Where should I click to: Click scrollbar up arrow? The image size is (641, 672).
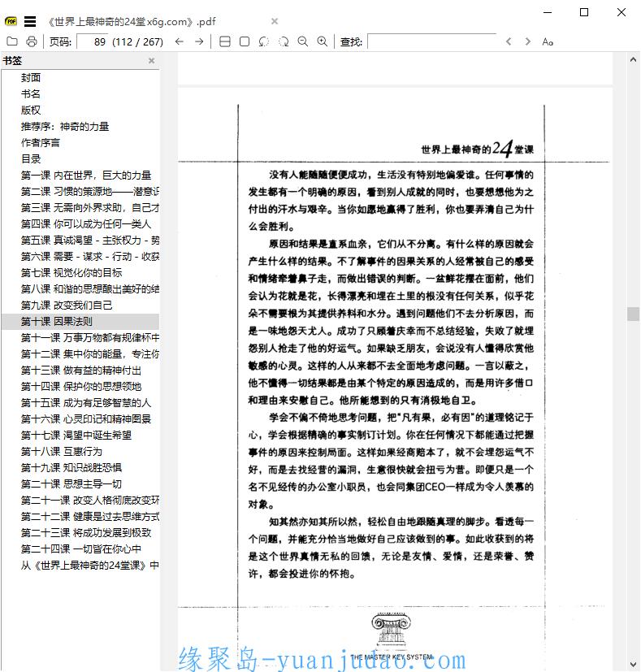point(634,60)
